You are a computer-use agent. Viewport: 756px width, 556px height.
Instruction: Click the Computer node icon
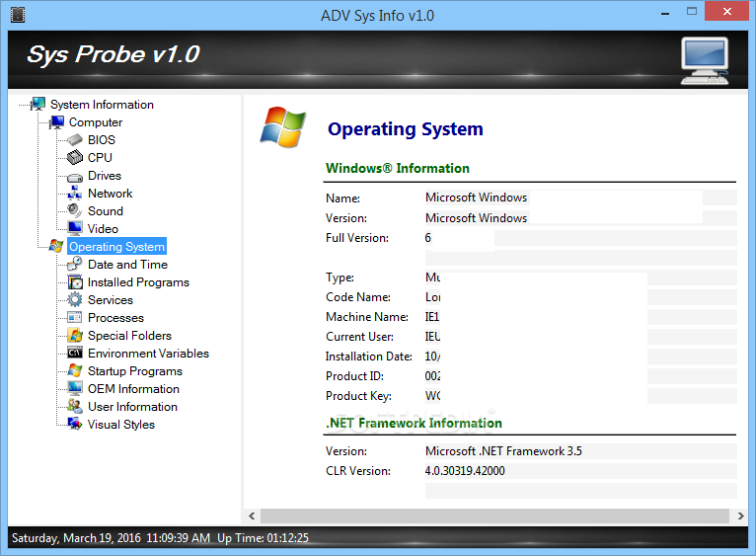click(x=57, y=122)
